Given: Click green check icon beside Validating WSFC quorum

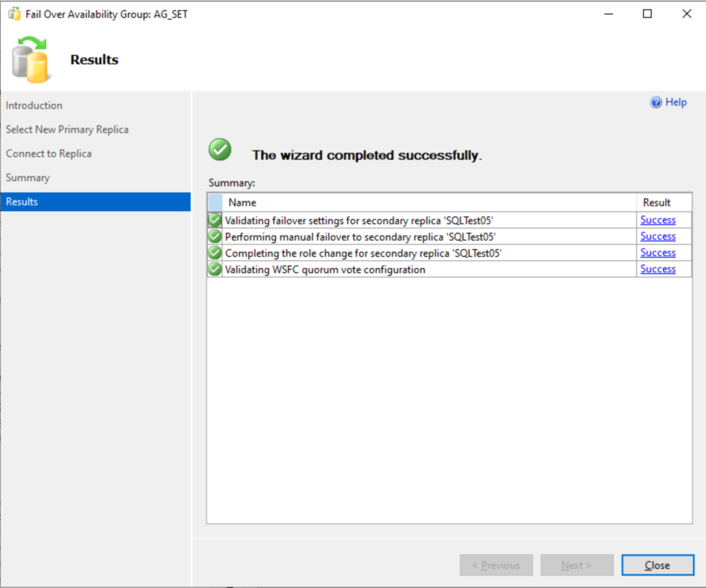Looking at the screenshot, I should coord(215,270).
